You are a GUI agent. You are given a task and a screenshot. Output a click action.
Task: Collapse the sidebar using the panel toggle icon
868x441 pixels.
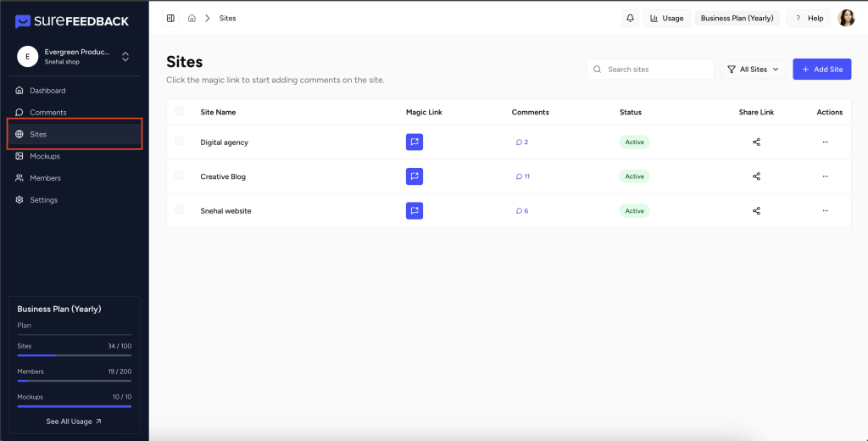pyautogui.click(x=170, y=18)
